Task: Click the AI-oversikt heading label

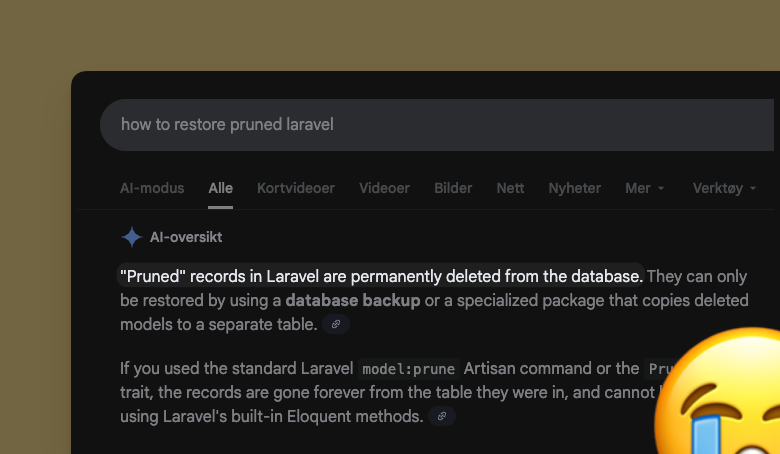Action: (x=186, y=237)
